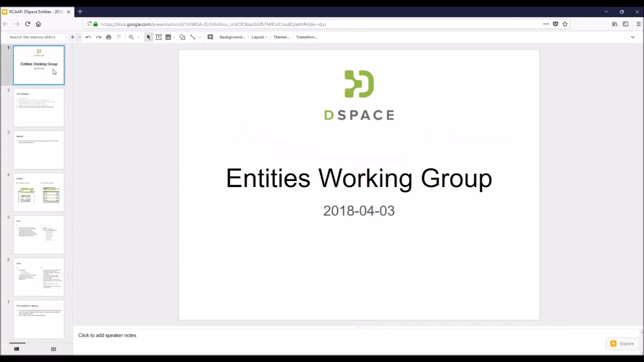Screen dimensions: 644x362
Task: Select slide 3 Agenda thumbnail
Action: pyautogui.click(x=39, y=150)
